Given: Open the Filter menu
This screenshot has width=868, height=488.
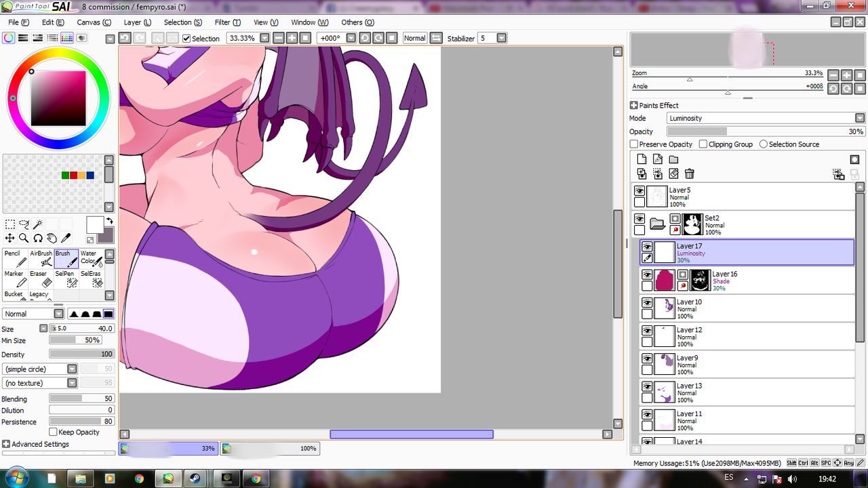Looking at the screenshot, I should point(227,22).
